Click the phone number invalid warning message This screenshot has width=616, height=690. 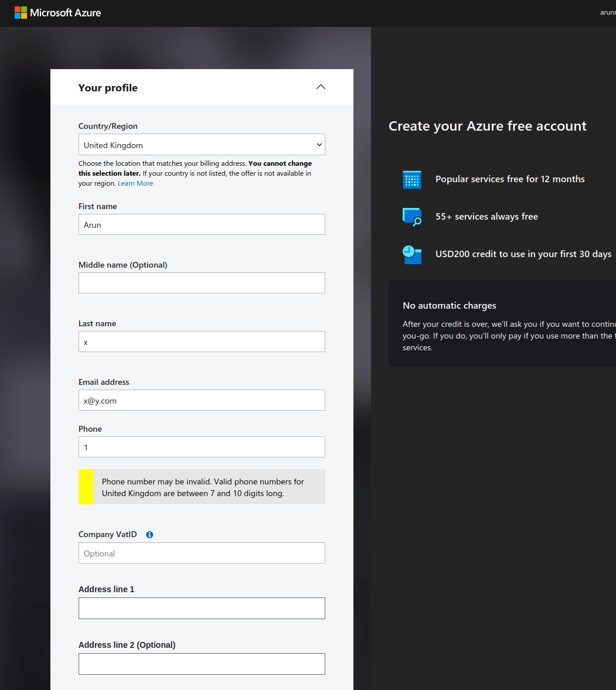[202, 487]
